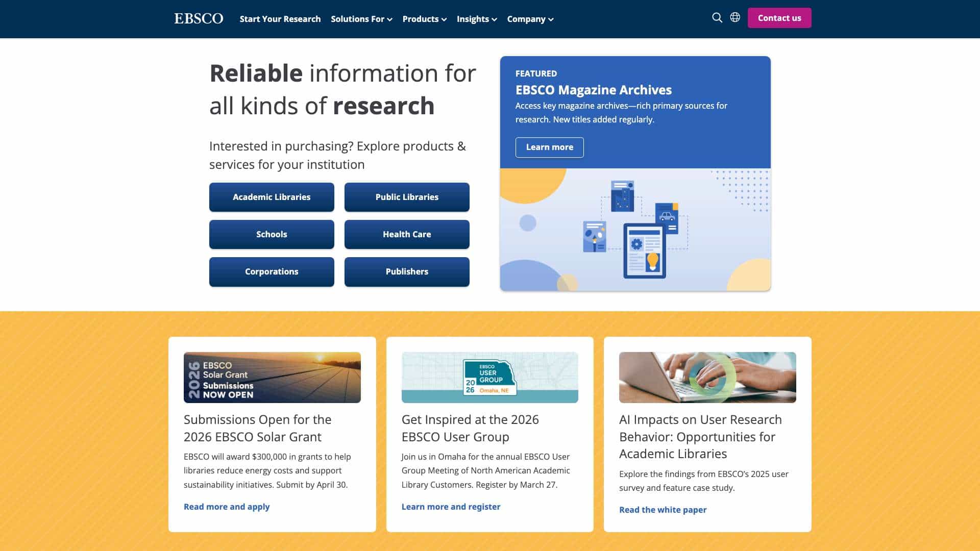
Task: Select Public Libraries button
Action: [x=407, y=197]
